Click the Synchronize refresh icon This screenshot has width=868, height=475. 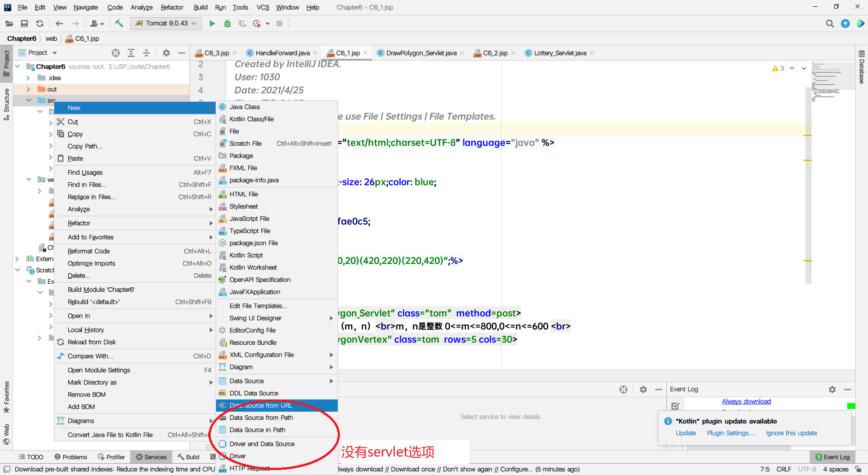pos(40,24)
